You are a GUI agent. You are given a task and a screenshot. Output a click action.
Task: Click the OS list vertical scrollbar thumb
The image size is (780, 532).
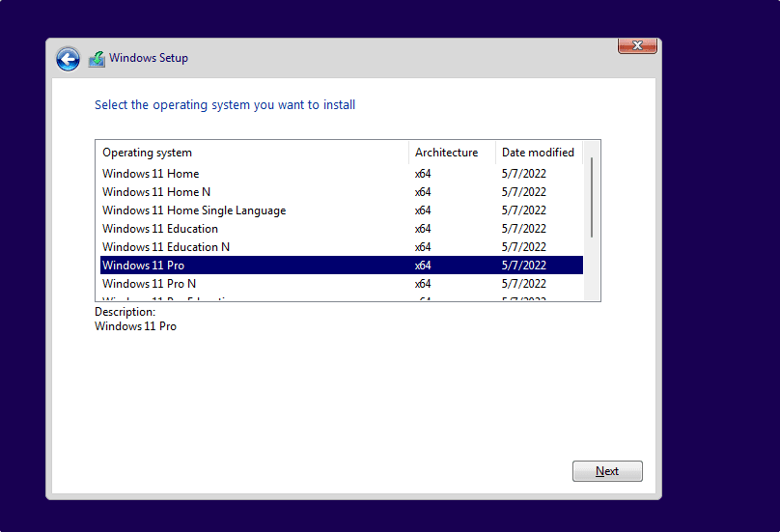(x=592, y=198)
